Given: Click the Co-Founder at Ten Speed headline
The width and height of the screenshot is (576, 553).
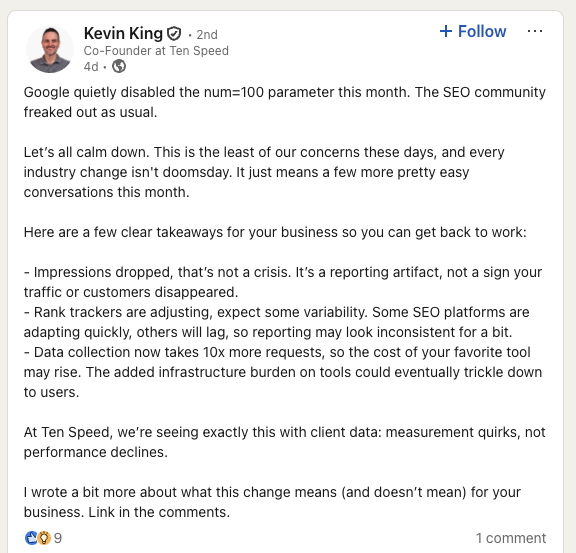Looking at the screenshot, I should point(156,51).
